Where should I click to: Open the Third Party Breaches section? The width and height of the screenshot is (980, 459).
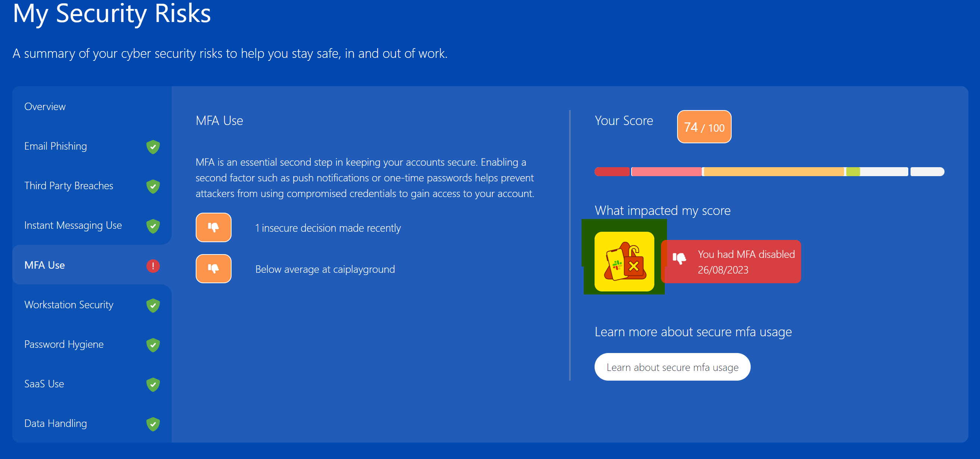click(x=92, y=186)
